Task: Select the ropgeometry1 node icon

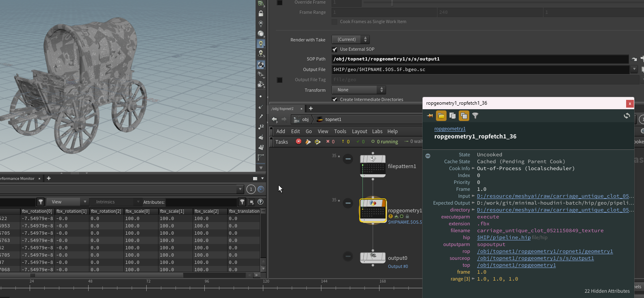Action: pyautogui.click(x=373, y=211)
